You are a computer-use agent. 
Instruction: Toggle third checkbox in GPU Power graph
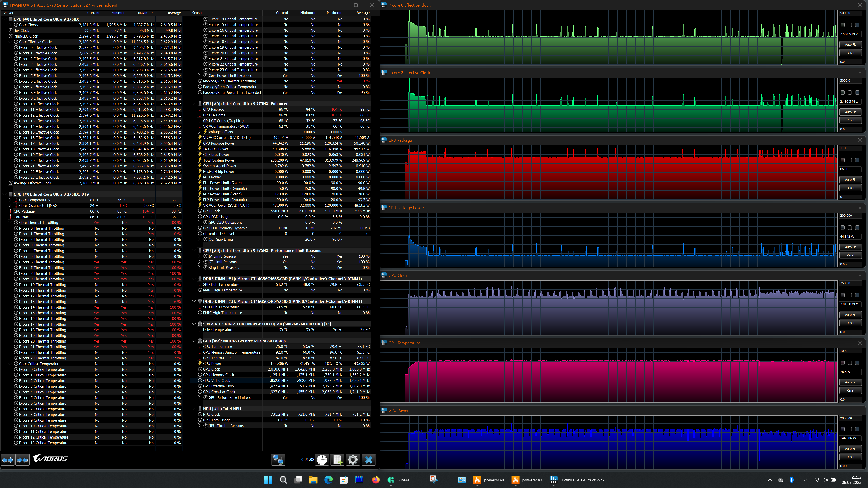857,429
